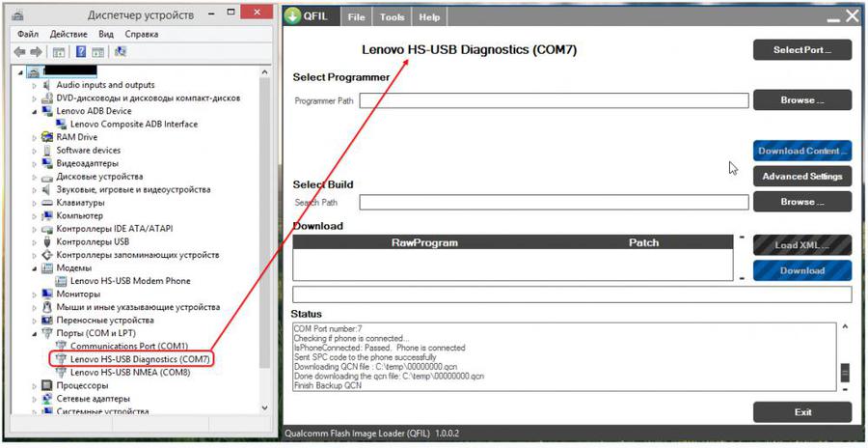
Task: Click Browse next to Programmer Path
Action: 802,100
